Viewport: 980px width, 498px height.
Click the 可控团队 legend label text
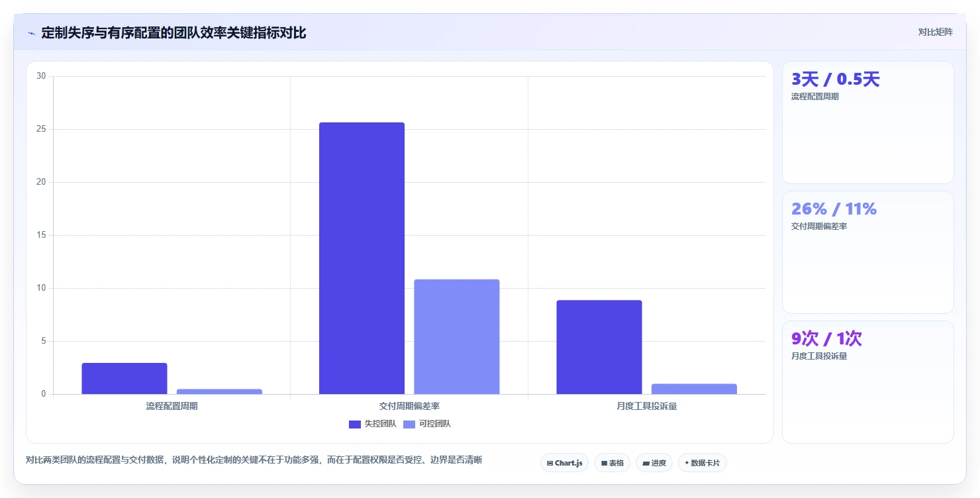[x=435, y=424]
